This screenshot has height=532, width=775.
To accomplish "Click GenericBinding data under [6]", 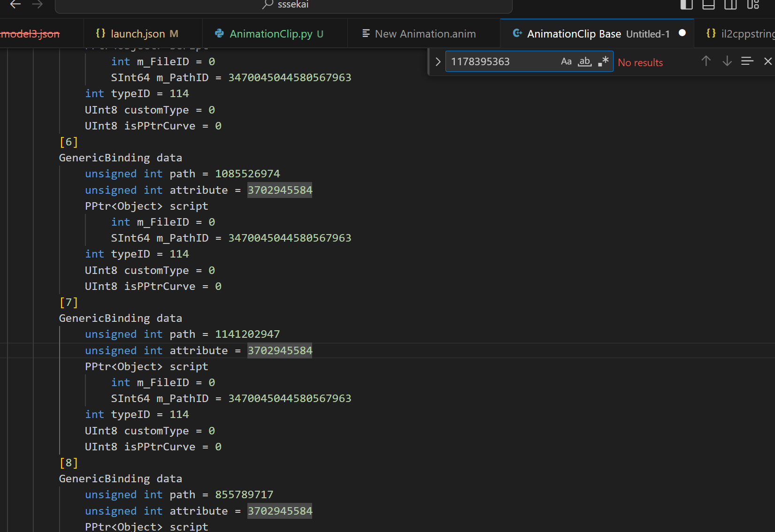I will 121,158.
